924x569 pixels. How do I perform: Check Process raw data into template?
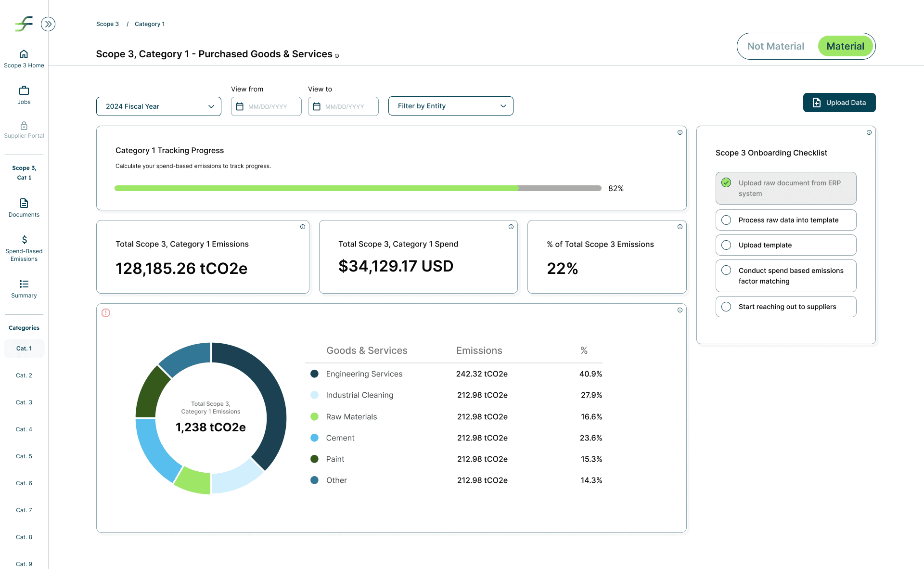point(726,220)
